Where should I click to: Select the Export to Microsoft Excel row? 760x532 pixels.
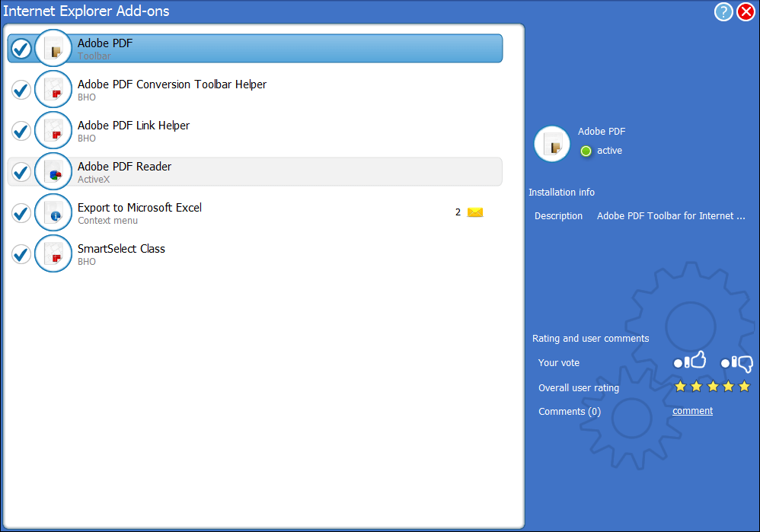tap(255, 212)
